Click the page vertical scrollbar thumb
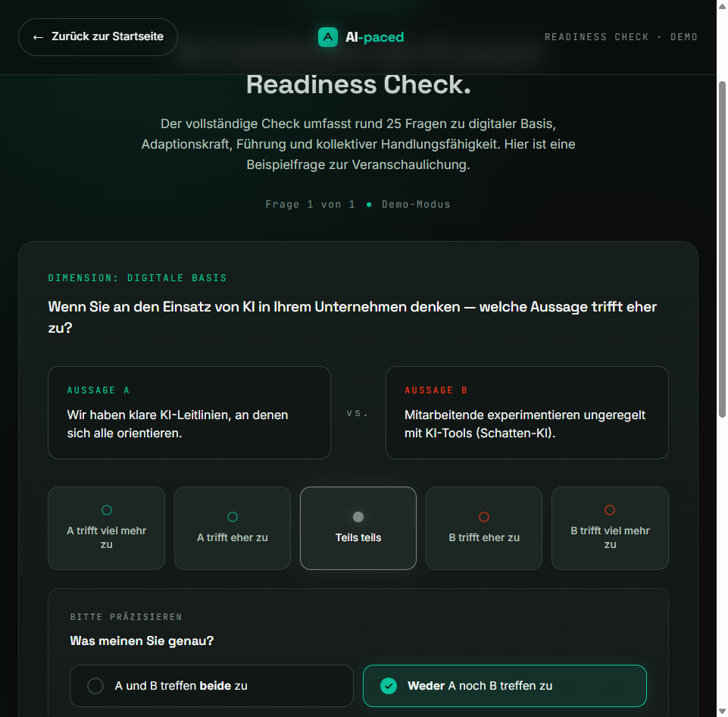Screen dimensions: 728x717 722,250
